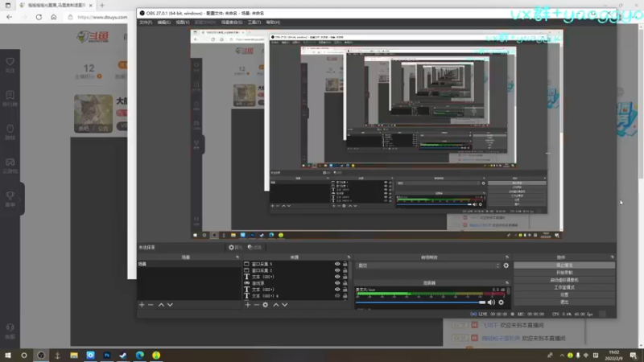
Task: Open the File menu in OBS
Action: click(x=146, y=23)
